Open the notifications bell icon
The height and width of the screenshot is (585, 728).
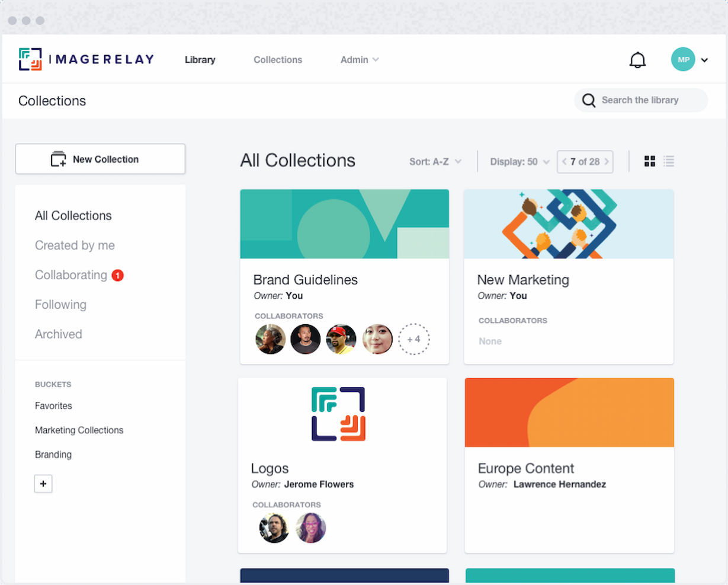[637, 60]
